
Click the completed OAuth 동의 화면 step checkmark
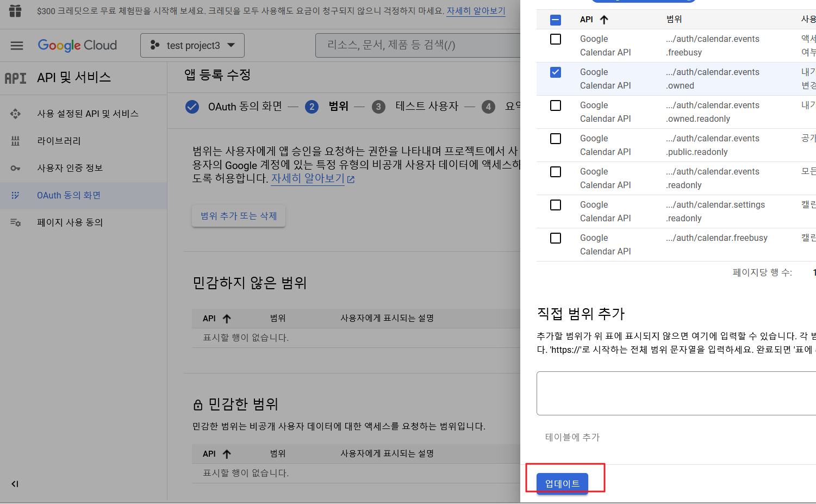pos(192,107)
